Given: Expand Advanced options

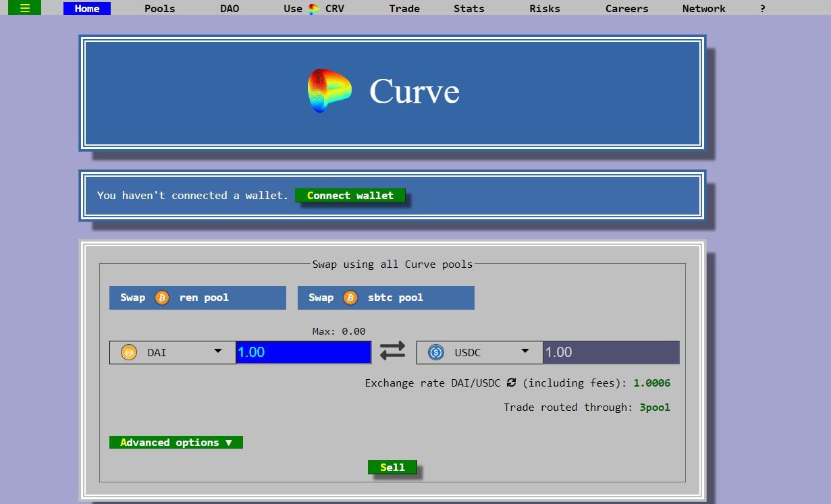Looking at the screenshot, I should [176, 443].
